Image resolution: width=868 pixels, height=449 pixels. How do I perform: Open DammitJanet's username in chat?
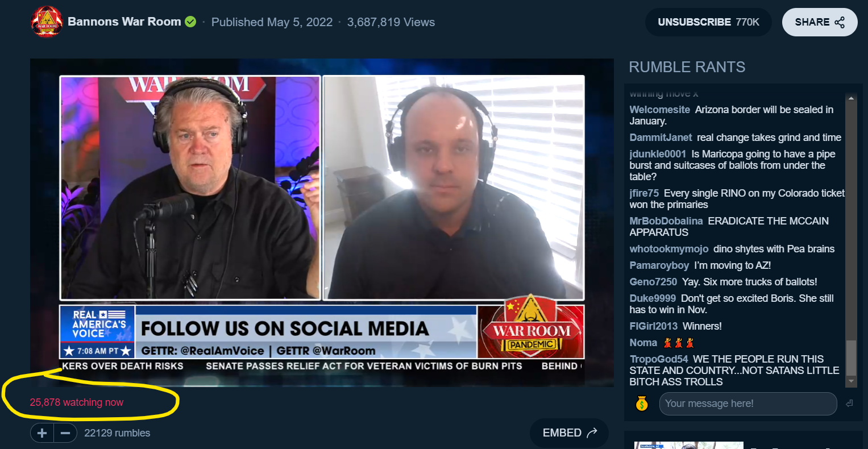(x=661, y=138)
